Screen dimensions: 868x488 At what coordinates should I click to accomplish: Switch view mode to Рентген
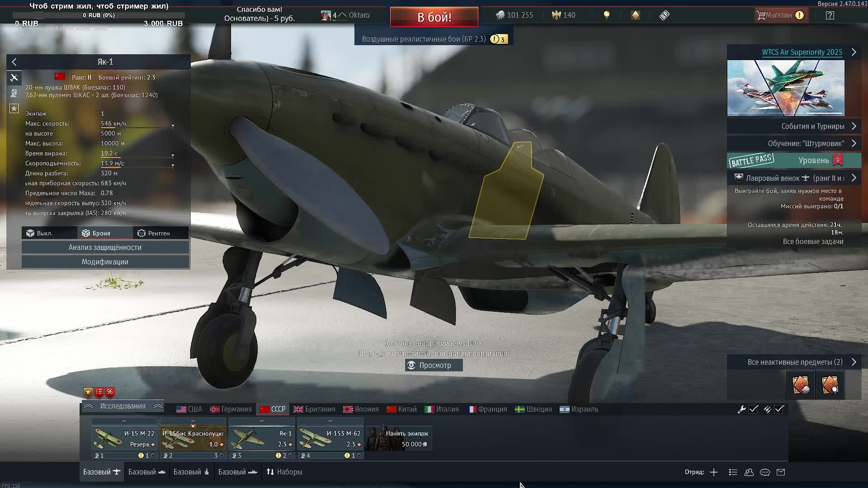160,233
